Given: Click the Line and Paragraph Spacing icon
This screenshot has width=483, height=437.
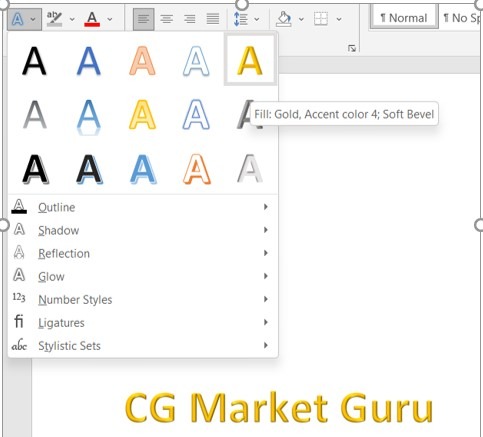Looking at the screenshot, I should point(241,19).
